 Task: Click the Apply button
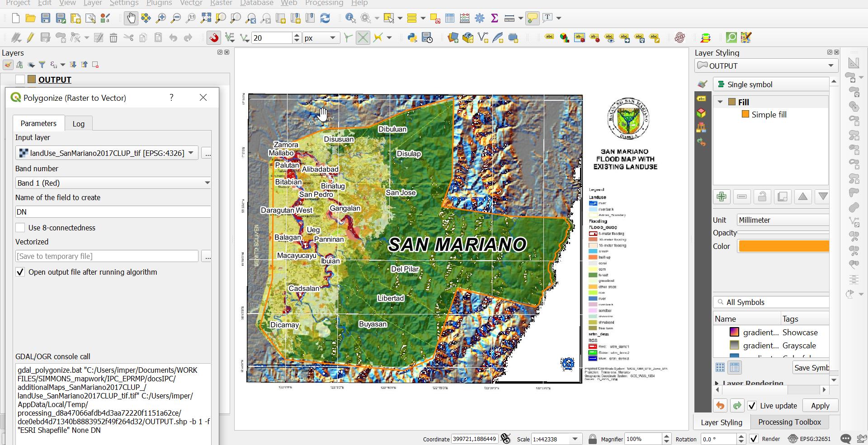coord(820,406)
